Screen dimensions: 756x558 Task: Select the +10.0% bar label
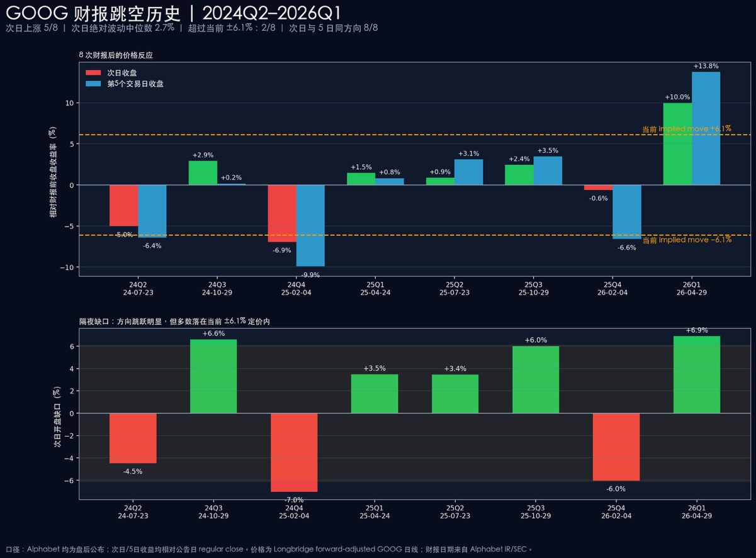(x=677, y=98)
